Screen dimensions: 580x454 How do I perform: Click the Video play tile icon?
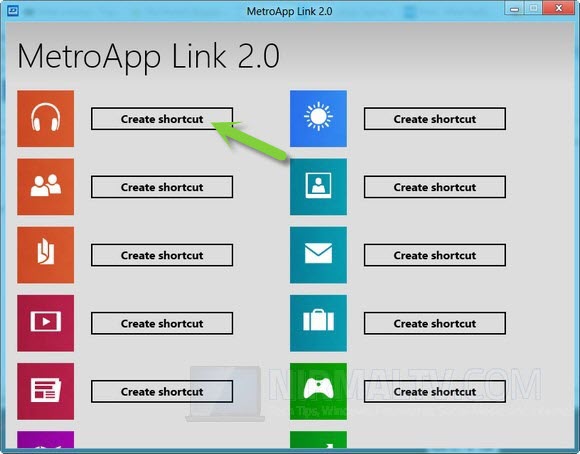[x=45, y=323]
